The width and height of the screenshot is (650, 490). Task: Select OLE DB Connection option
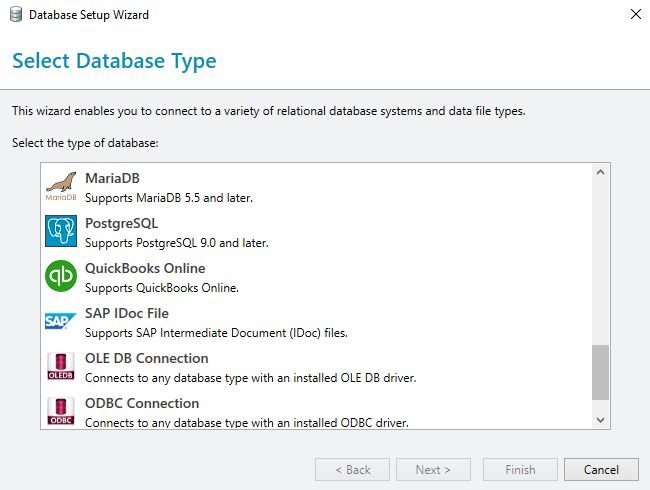(x=146, y=358)
